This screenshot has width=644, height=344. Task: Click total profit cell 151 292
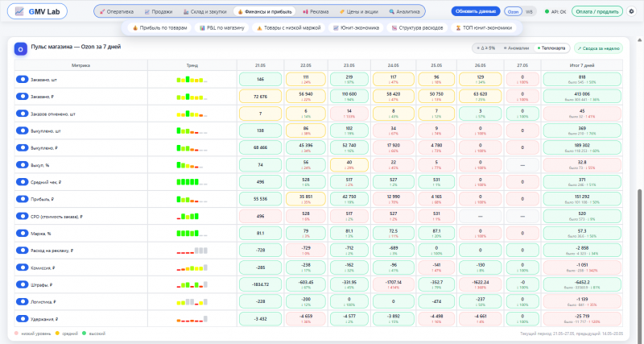pyautogui.click(x=581, y=199)
